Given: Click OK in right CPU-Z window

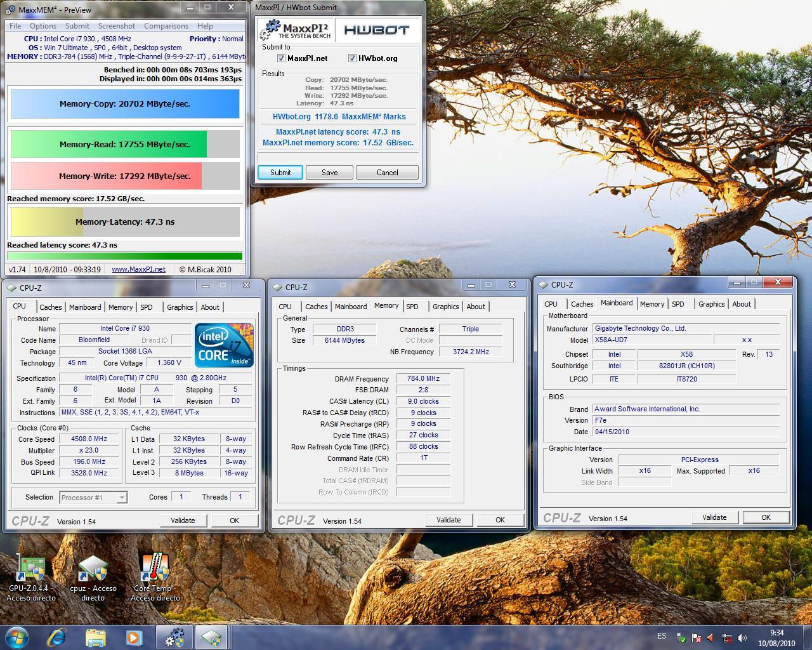Looking at the screenshot, I should coord(766,517).
